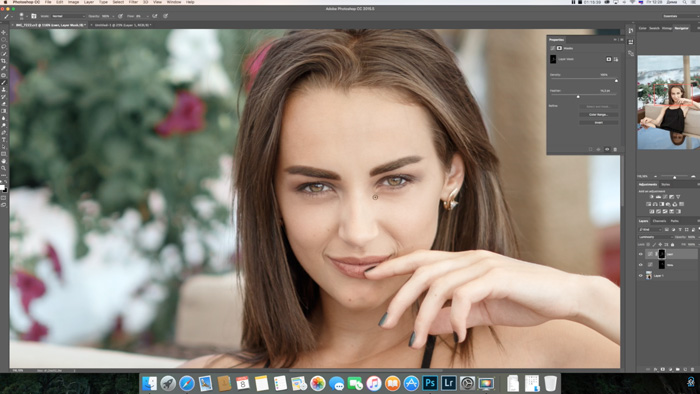Open Photoshop from the dock
The image size is (700, 394).
(430, 383)
